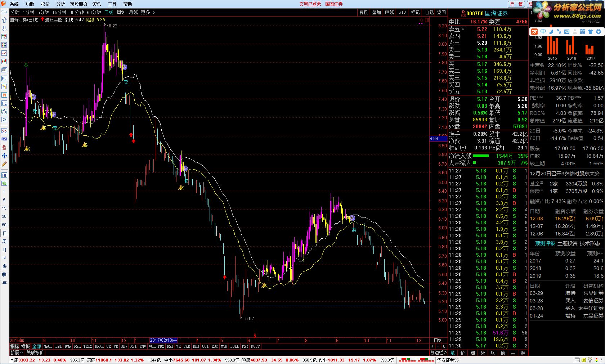Click the F5 chart switch sidebar icon
The image size is (605, 364).
(x=4, y=175)
